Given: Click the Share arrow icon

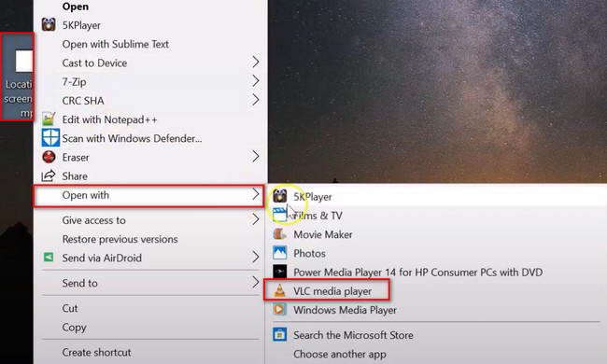Looking at the screenshot, I should (x=49, y=176).
